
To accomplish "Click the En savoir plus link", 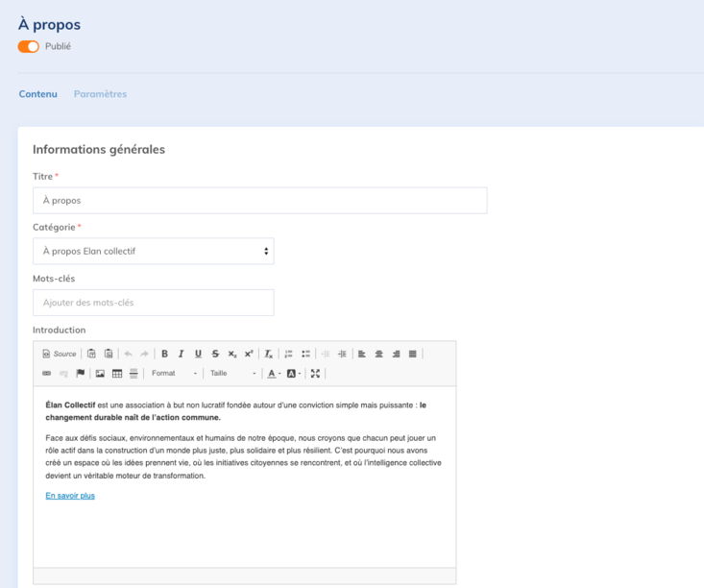I will (70, 496).
